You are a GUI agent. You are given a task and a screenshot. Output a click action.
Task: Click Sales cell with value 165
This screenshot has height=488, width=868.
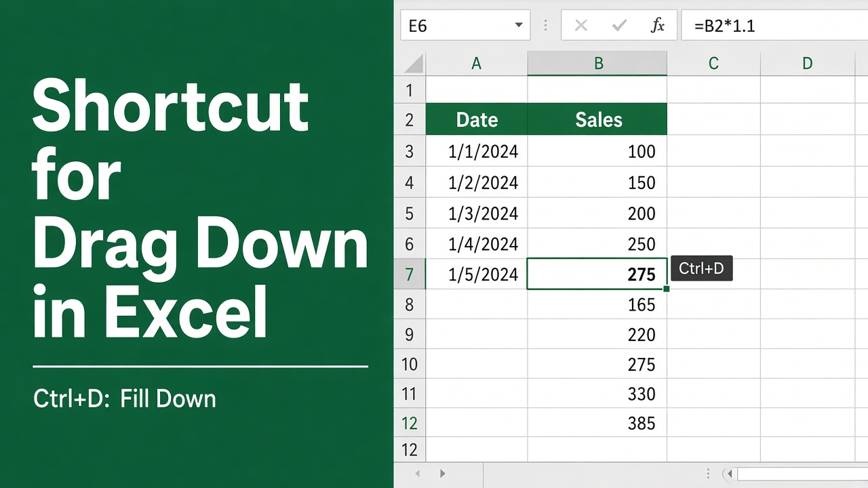point(597,305)
